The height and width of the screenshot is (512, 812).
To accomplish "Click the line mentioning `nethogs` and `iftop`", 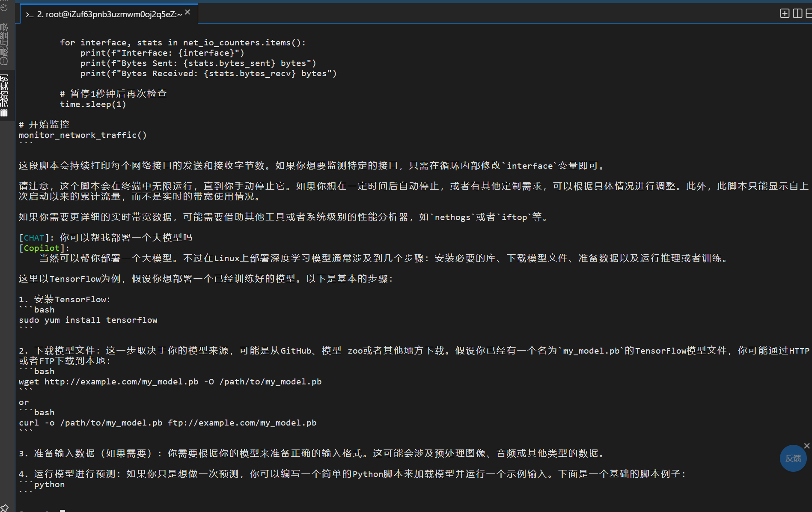I will [284, 217].
